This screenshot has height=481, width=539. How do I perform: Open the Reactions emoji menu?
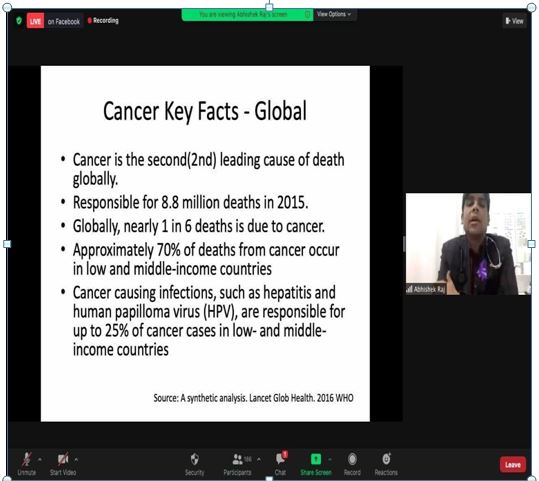pos(386,459)
